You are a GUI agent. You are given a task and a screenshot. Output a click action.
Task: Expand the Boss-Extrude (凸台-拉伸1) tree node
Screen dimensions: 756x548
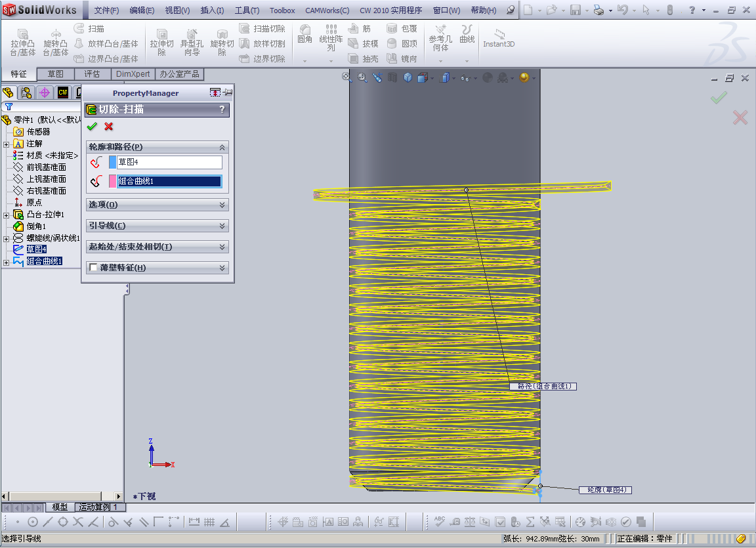point(7,215)
